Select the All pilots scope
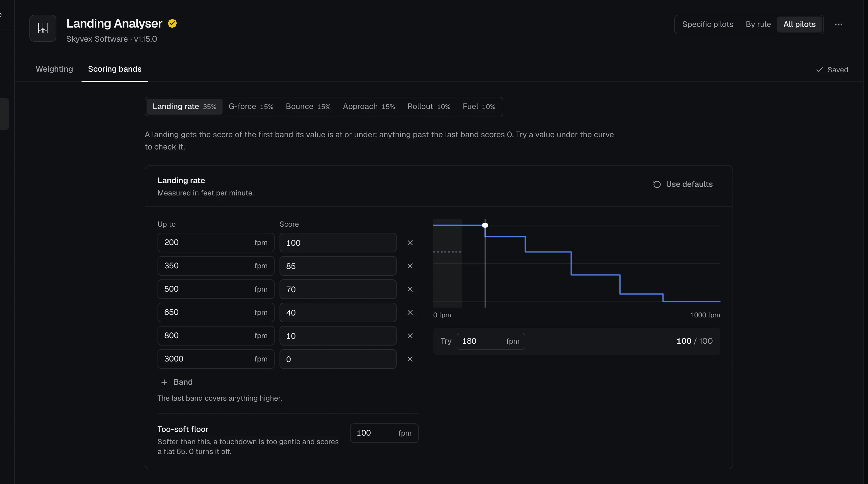The width and height of the screenshot is (868, 484). click(799, 24)
